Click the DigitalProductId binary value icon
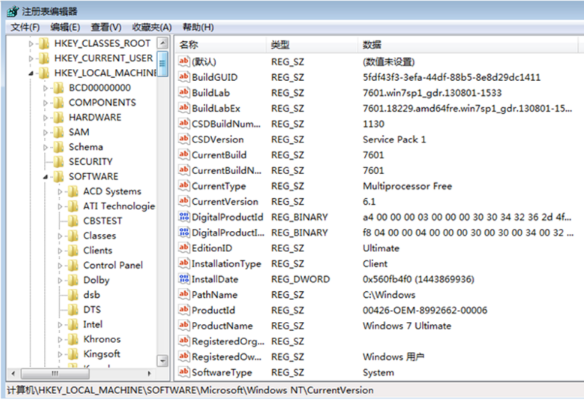The image size is (584, 401). (x=184, y=217)
